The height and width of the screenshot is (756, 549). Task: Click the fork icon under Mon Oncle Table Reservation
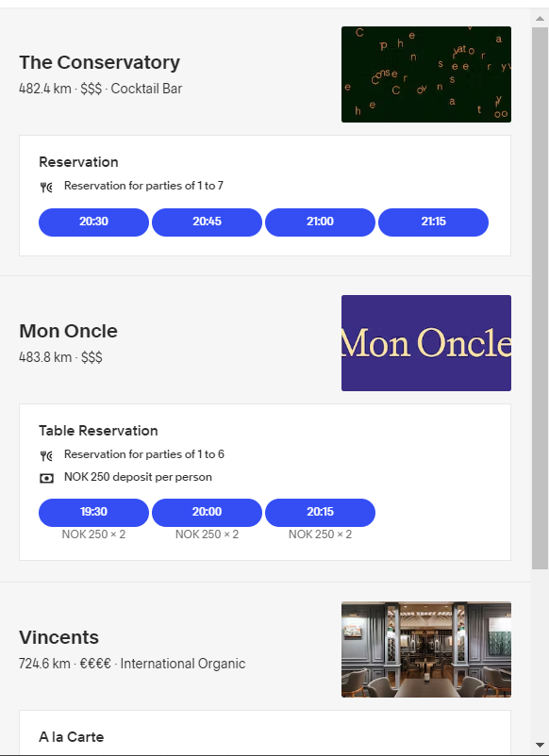coord(46,455)
